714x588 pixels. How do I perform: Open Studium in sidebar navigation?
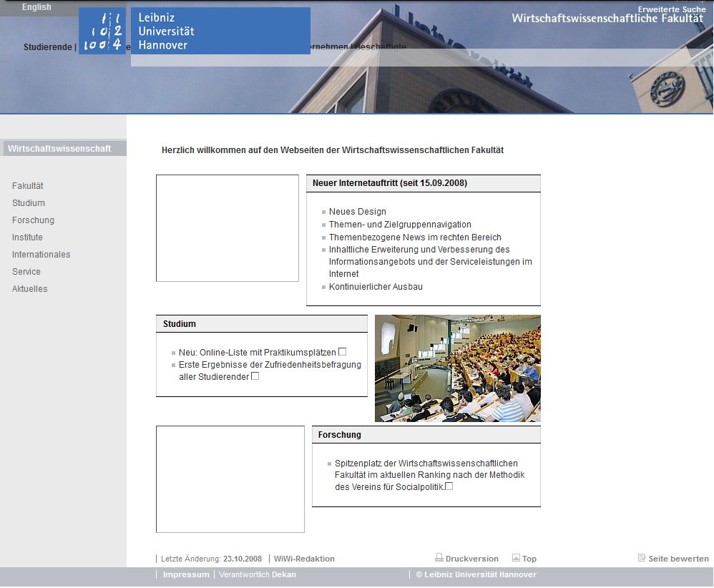coord(29,203)
